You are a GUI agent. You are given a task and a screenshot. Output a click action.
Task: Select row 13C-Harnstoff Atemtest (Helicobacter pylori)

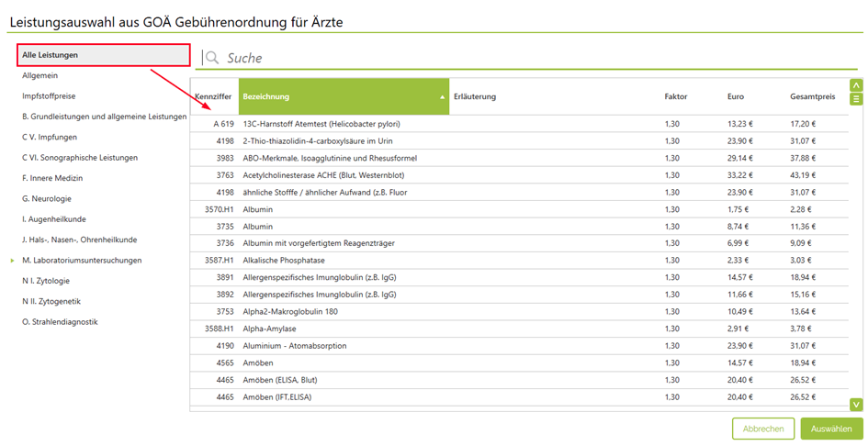(x=519, y=124)
